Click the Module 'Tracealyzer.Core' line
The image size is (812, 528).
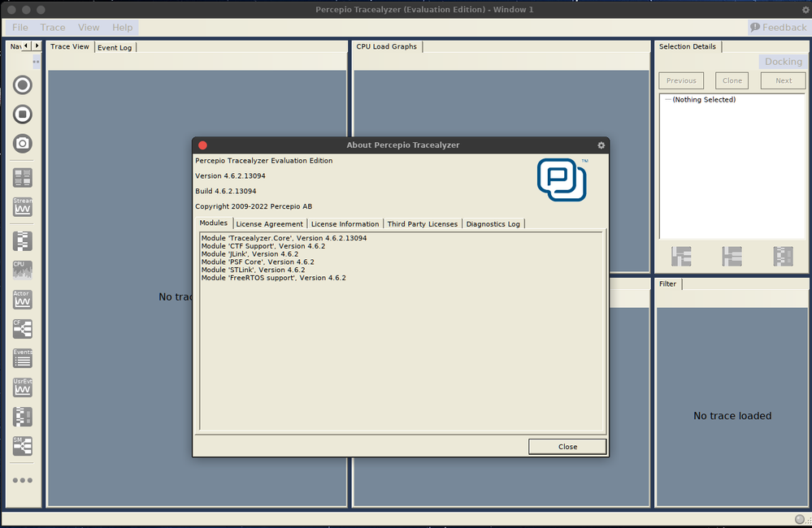pyautogui.click(x=284, y=238)
